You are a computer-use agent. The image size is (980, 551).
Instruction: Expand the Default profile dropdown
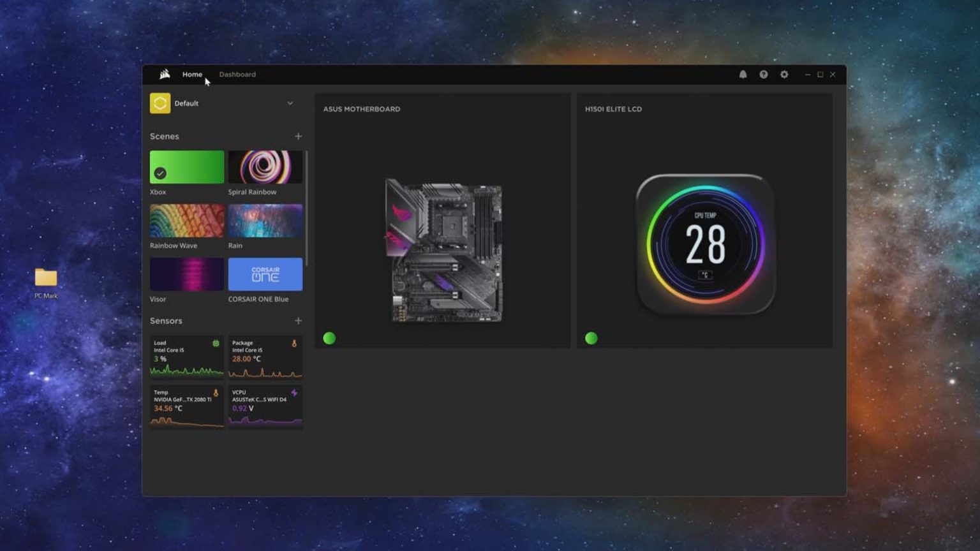click(290, 103)
